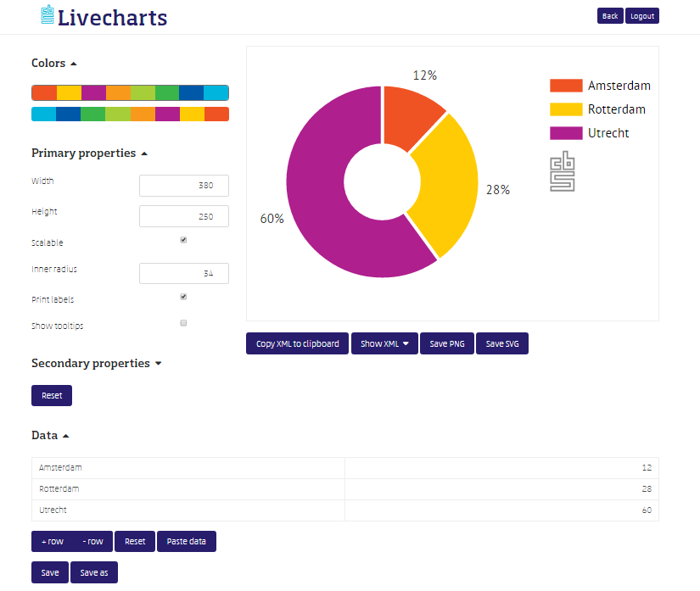Toggle the Scalable checkbox
700x591 pixels.
click(183, 240)
